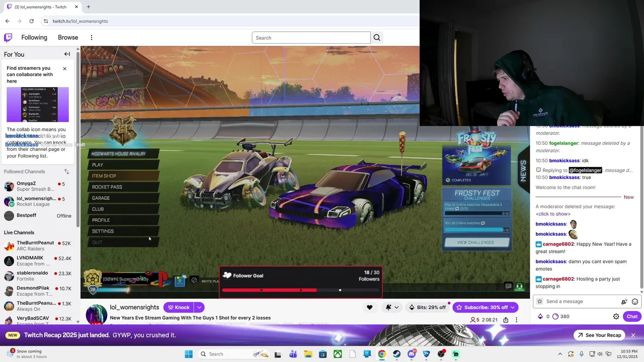Image resolution: width=644 pixels, height=362 pixels.
Task: Open DesmondPilak live channel
Action: pyautogui.click(x=39, y=291)
